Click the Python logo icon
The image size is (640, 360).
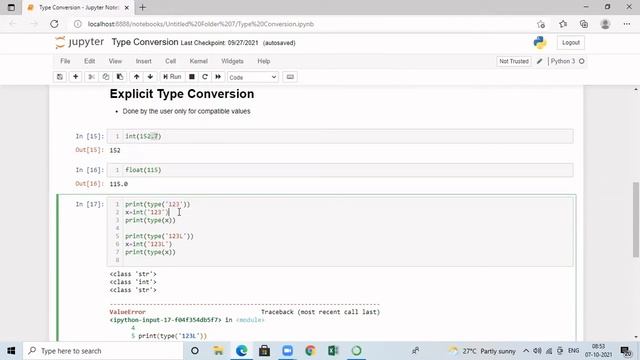pos(540,42)
